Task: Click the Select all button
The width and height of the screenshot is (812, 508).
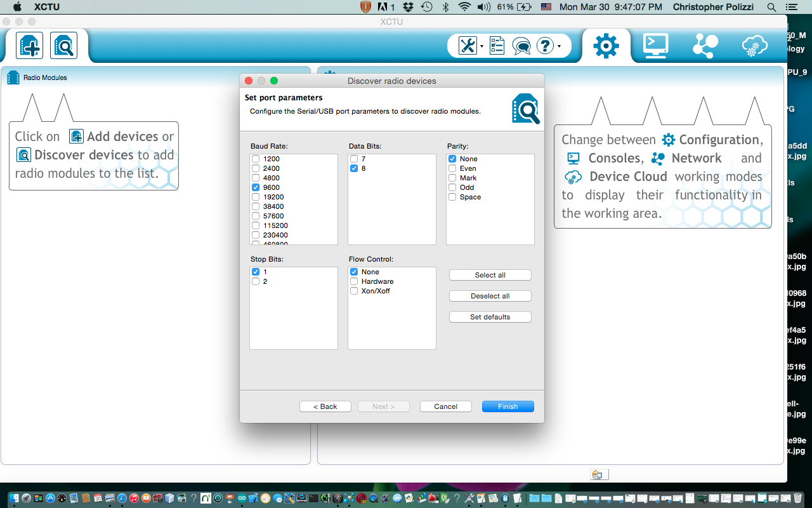Action: (490, 275)
